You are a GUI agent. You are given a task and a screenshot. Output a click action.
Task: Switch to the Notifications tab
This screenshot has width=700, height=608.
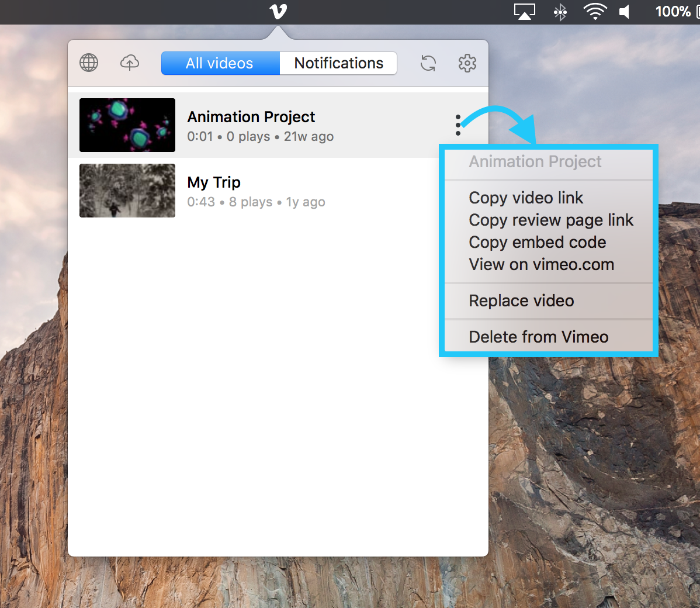(338, 63)
